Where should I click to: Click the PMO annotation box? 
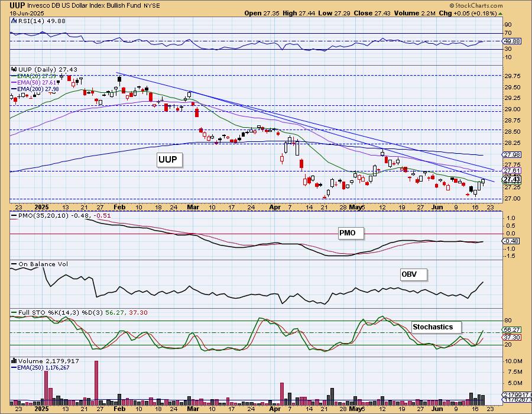pyautogui.click(x=351, y=233)
